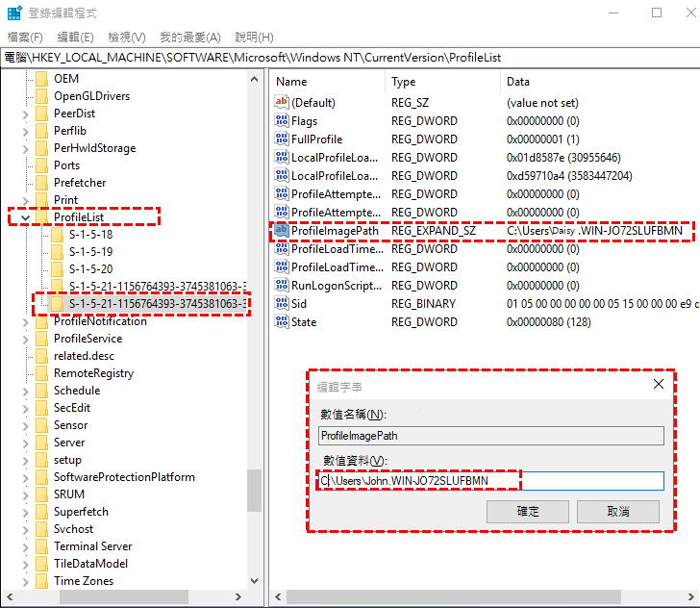Click the S-1-5-19 folder icon
The height and width of the screenshot is (608, 700).
coord(57,252)
